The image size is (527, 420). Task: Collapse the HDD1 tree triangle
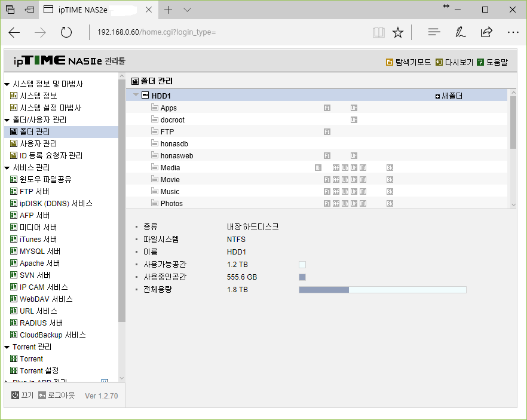point(136,95)
